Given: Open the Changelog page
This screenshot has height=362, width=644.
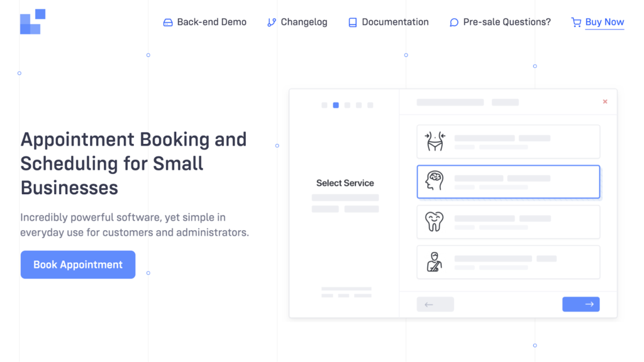Looking at the screenshot, I should point(304,22).
